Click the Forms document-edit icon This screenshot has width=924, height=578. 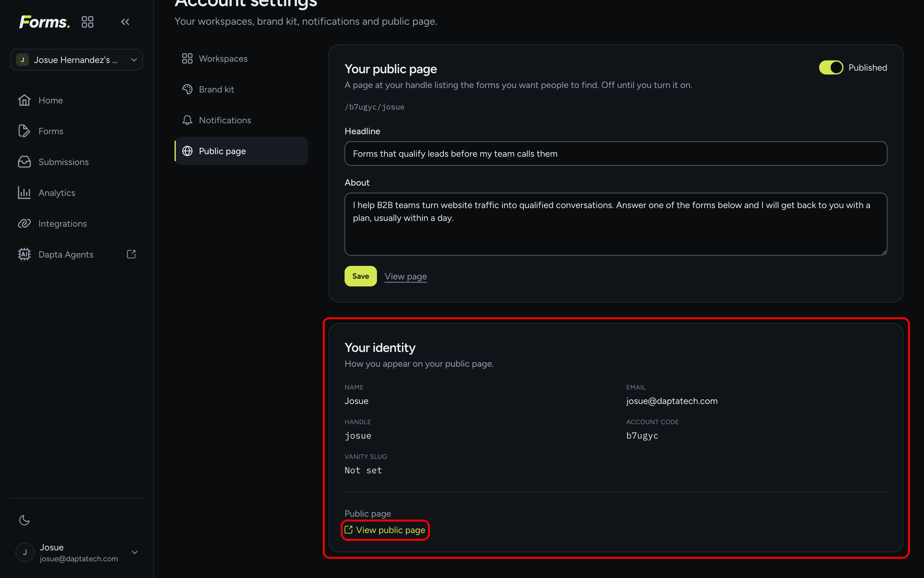pos(24,131)
